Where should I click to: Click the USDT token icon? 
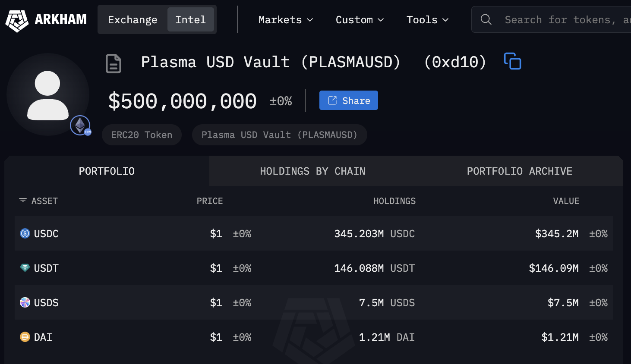[25, 268]
